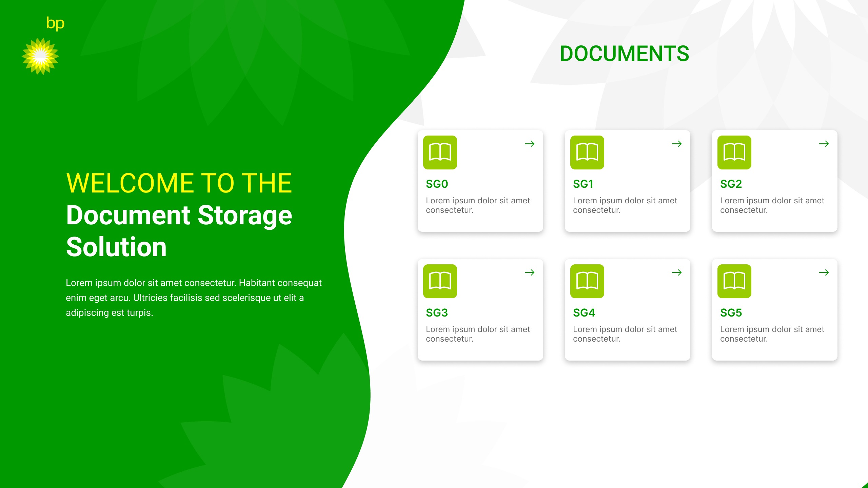Select the SG2 title text

[731, 184]
